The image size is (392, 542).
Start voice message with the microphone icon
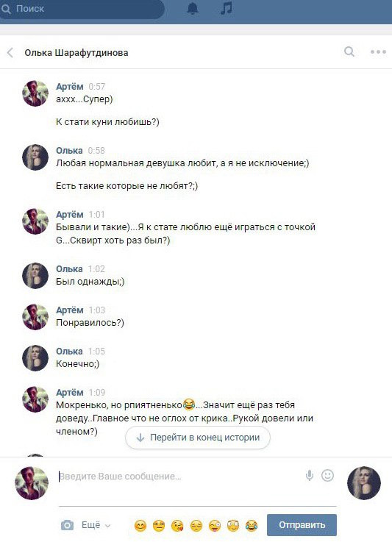310,476
